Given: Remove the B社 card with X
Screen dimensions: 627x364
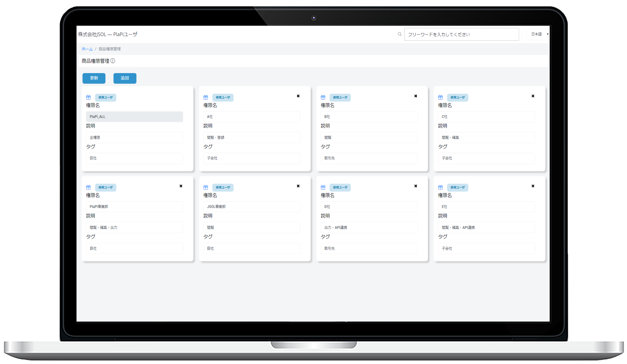Looking at the screenshot, I should point(415,96).
